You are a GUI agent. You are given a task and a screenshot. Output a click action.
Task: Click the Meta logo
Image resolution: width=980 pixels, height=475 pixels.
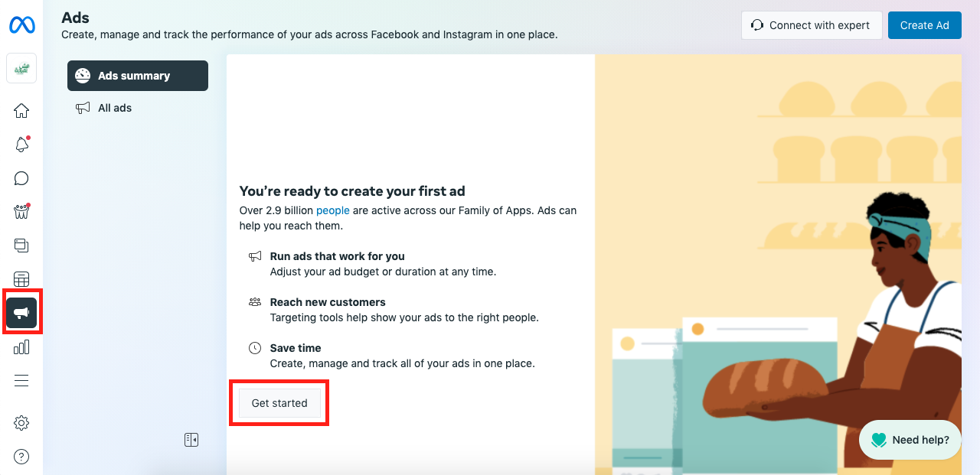[21, 25]
